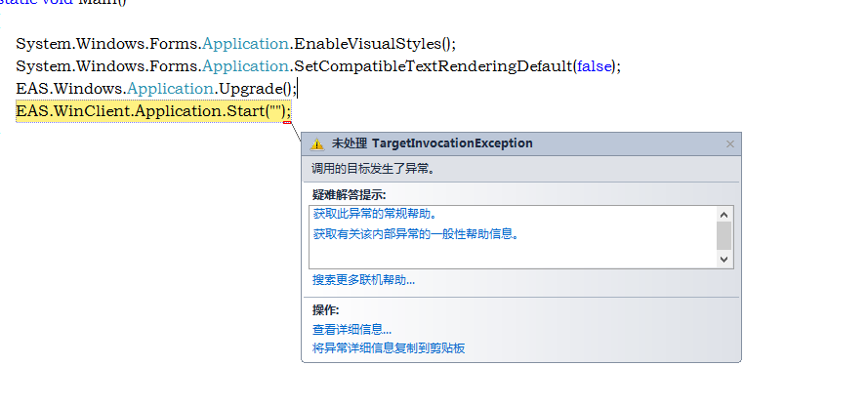The height and width of the screenshot is (407, 868).
Task: Click the false keyword in SetCompatibleTextRenderingDefault
Action: tap(596, 66)
